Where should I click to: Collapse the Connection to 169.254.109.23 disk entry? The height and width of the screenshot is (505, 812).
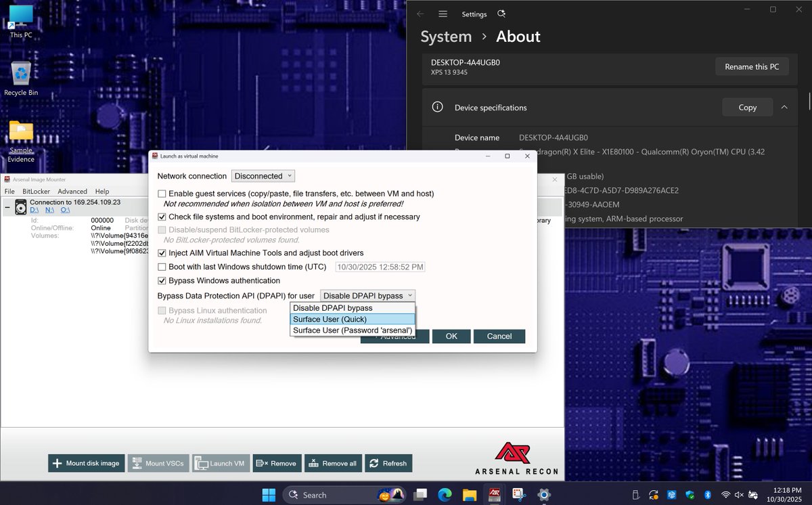[x=7, y=206]
